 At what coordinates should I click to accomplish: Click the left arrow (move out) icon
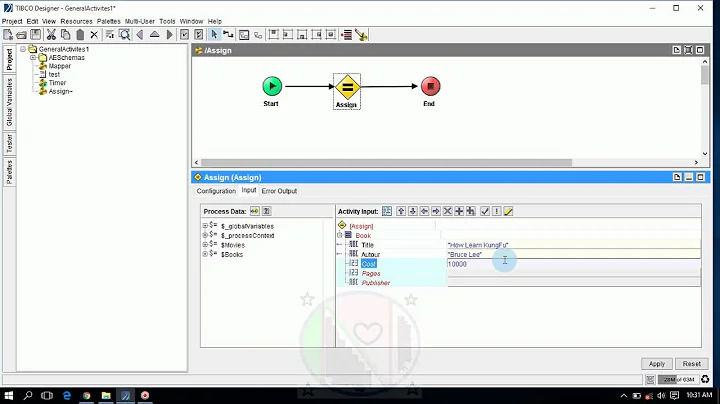coord(424,211)
